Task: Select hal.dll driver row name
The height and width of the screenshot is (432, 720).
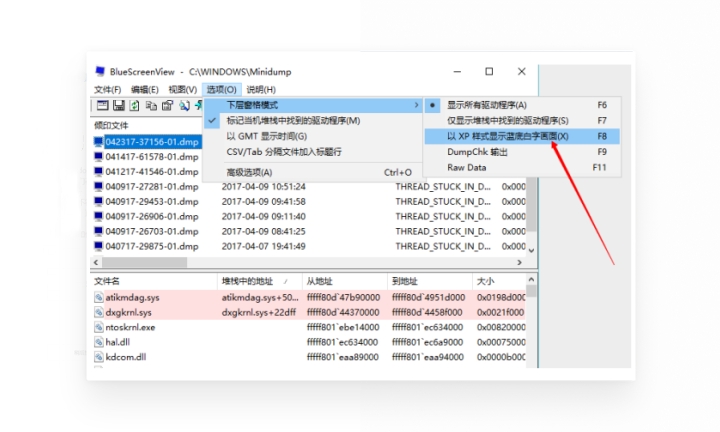Action: click(118, 342)
